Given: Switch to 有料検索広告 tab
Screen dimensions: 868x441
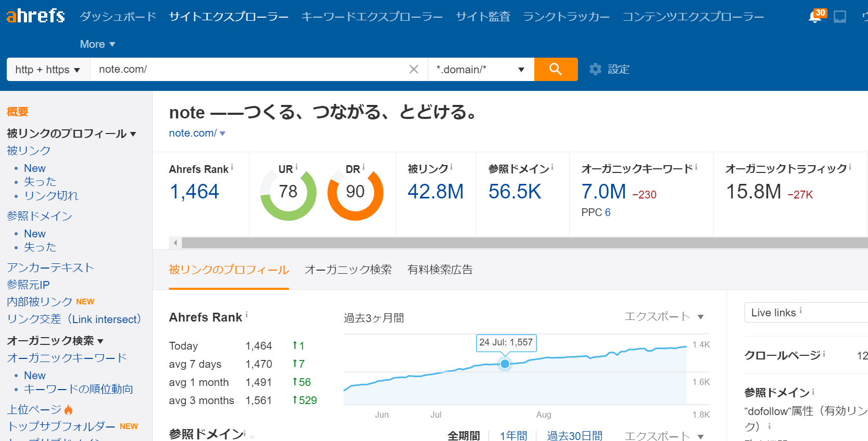Looking at the screenshot, I should click(440, 270).
